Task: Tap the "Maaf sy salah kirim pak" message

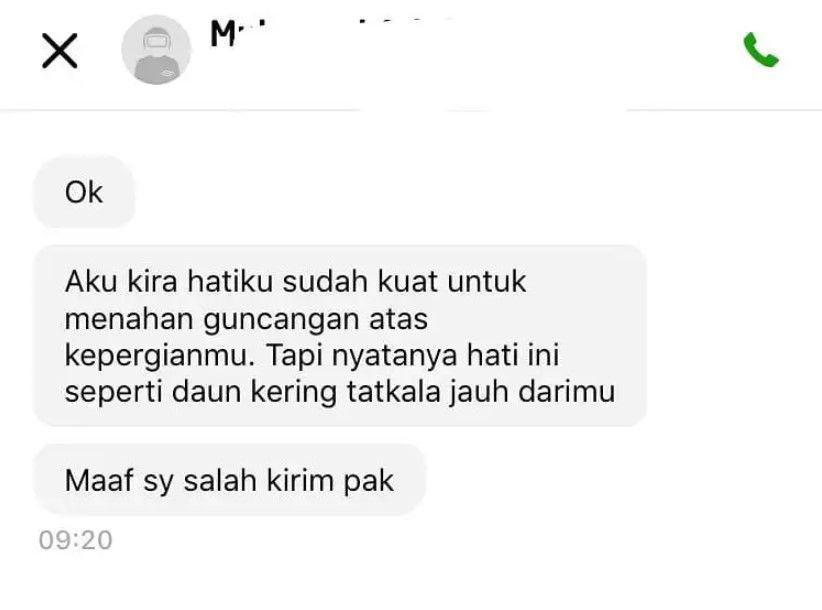Action: click(x=230, y=480)
